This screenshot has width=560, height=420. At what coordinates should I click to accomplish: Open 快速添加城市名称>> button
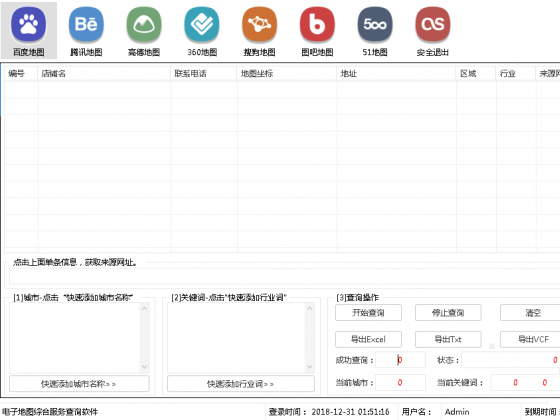tap(79, 384)
